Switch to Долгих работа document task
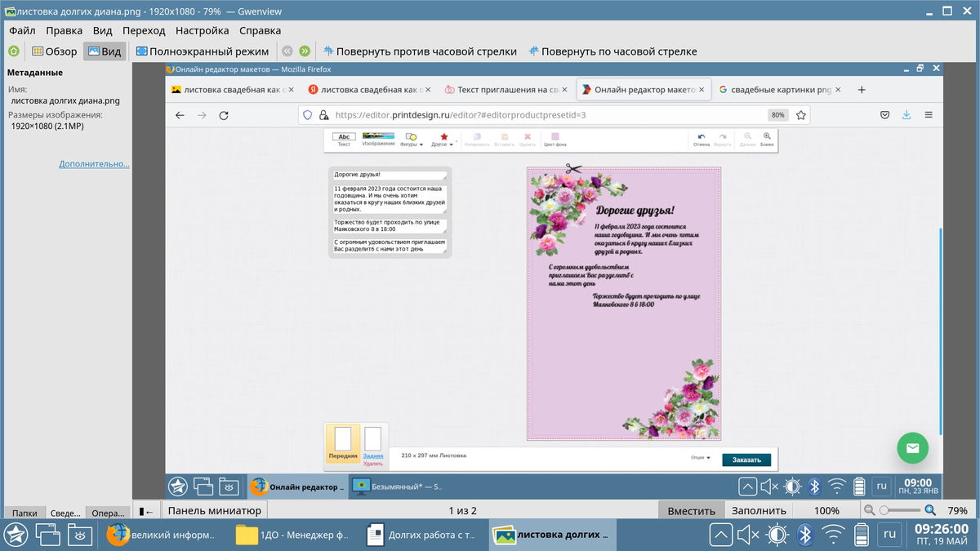This screenshot has width=980, height=551. (421, 535)
